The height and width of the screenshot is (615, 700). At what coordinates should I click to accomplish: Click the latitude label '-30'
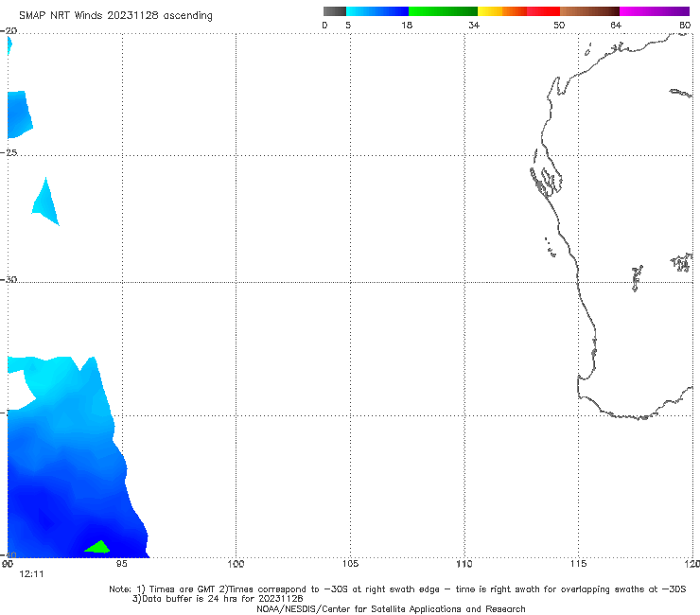click(9, 279)
